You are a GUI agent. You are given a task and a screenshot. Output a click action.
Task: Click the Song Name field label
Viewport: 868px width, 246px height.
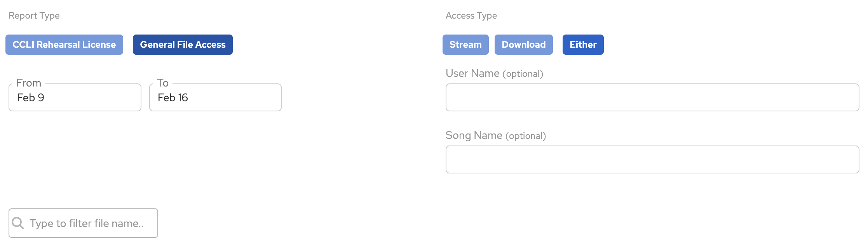coord(474,135)
